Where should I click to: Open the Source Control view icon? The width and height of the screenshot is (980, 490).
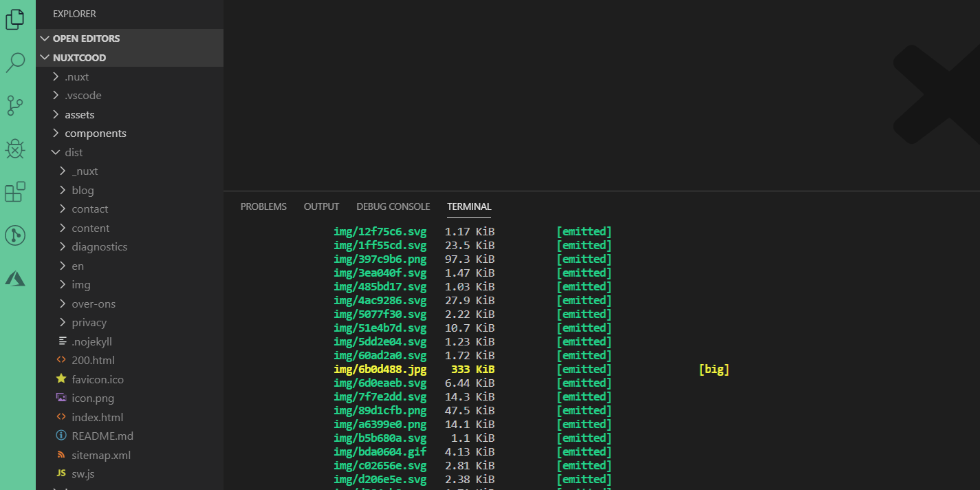tap(15, 105)
